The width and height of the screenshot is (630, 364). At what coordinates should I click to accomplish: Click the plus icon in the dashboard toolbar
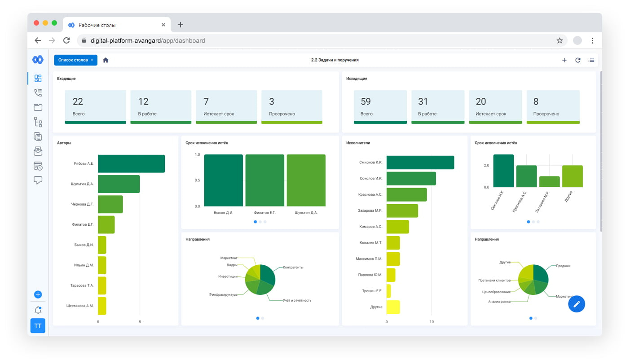click(x=564, y=60)
